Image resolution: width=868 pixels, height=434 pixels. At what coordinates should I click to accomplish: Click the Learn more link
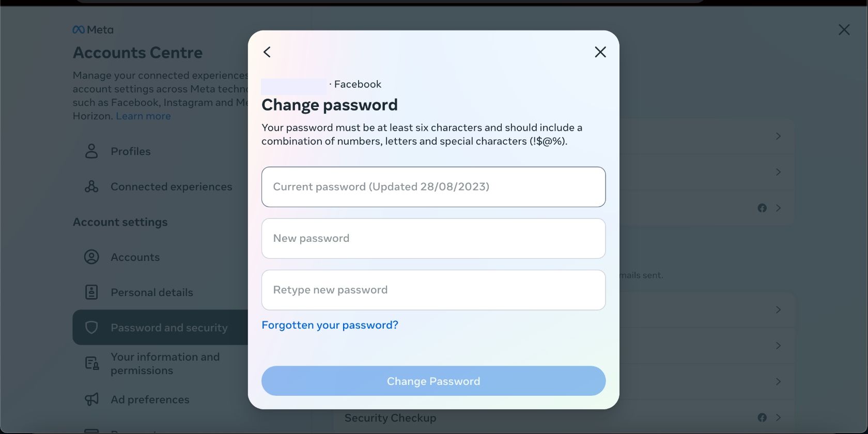(143, 116)
